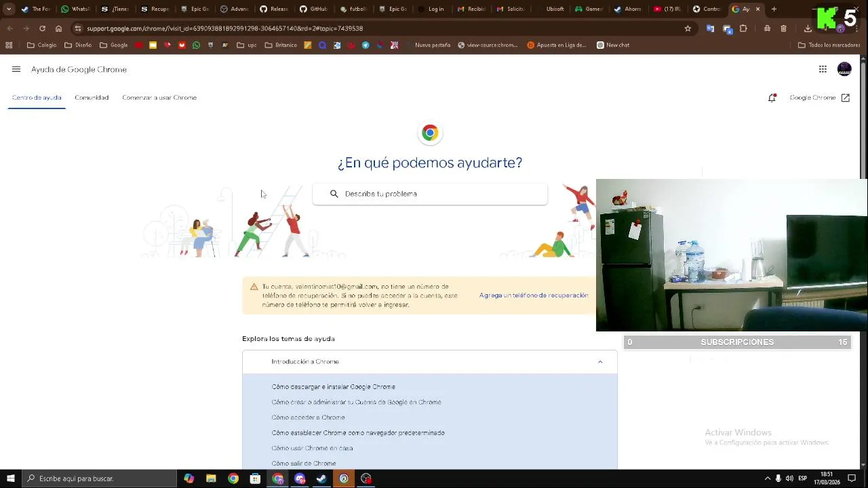868x488 pixels.
Task: Open the upc bookmarks folder
Action: click(x=246, y=45)
